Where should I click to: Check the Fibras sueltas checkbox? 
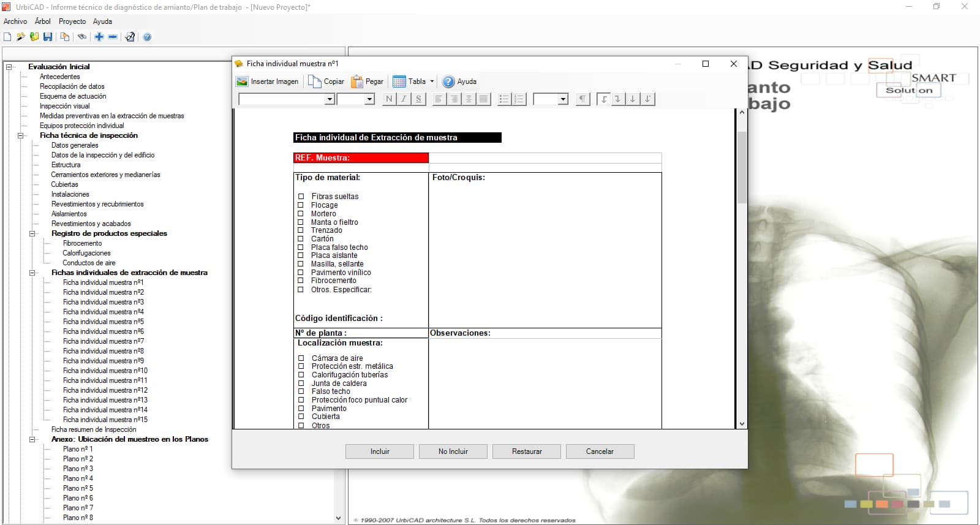click(301, 197)
